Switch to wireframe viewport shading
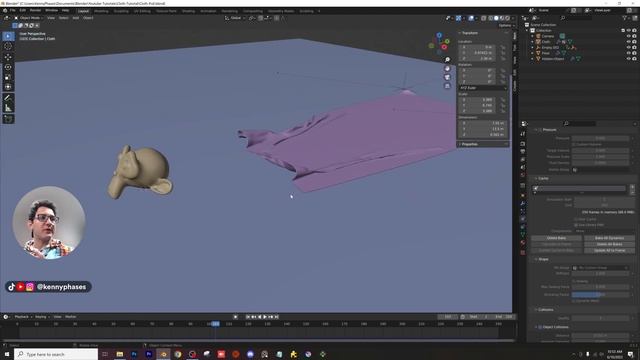 tap(491, 18)
